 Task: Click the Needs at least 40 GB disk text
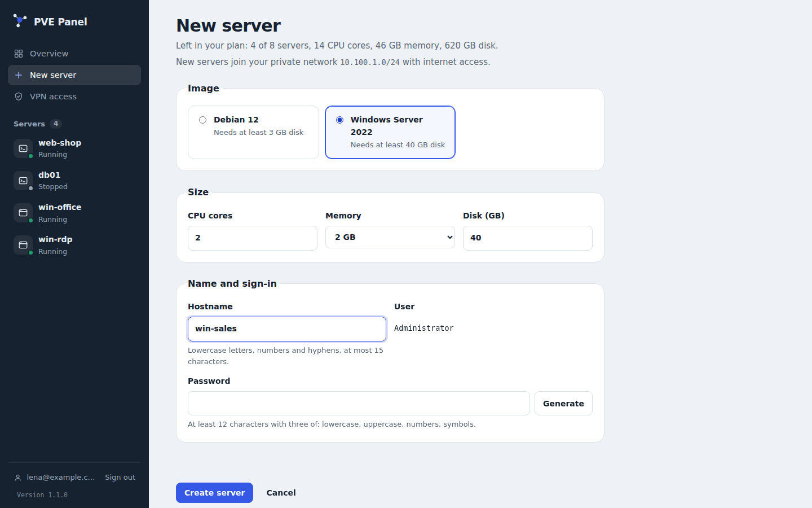tap(398, 144)
